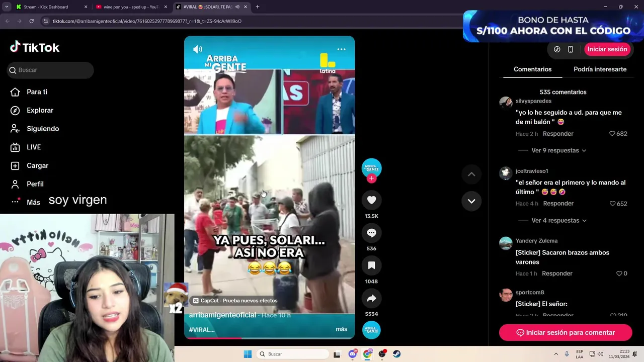Open Arriba Mi Gente profile avatar
The height and width of the screenshot is (362, 644).
point(371,167)
